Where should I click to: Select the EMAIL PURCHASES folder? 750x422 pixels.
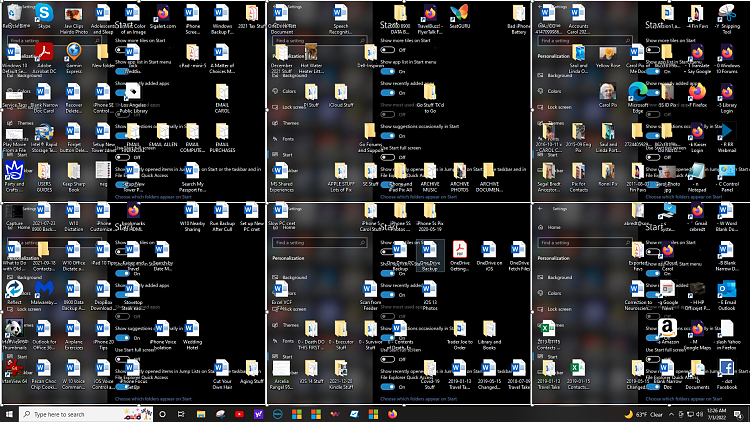[222, 135]
